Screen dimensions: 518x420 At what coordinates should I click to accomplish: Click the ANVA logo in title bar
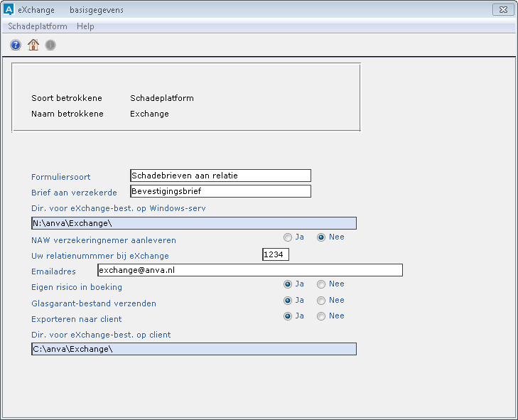[x=9, y=10]
